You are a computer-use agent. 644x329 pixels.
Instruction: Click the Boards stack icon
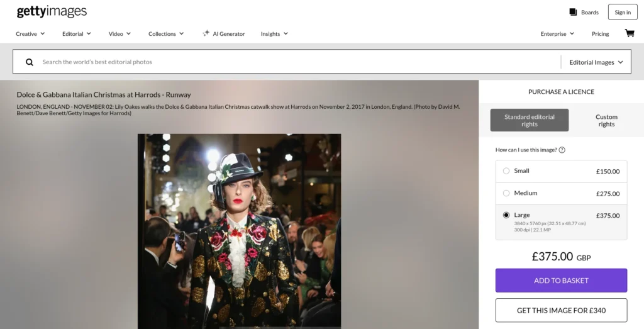point(573,12)
